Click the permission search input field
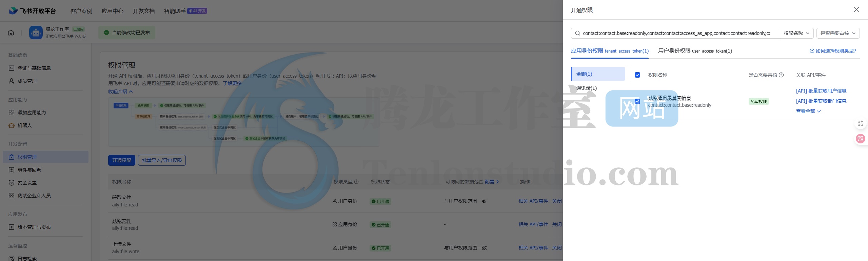This screenshot has width=868, height=261. click(x=676, y=33)
